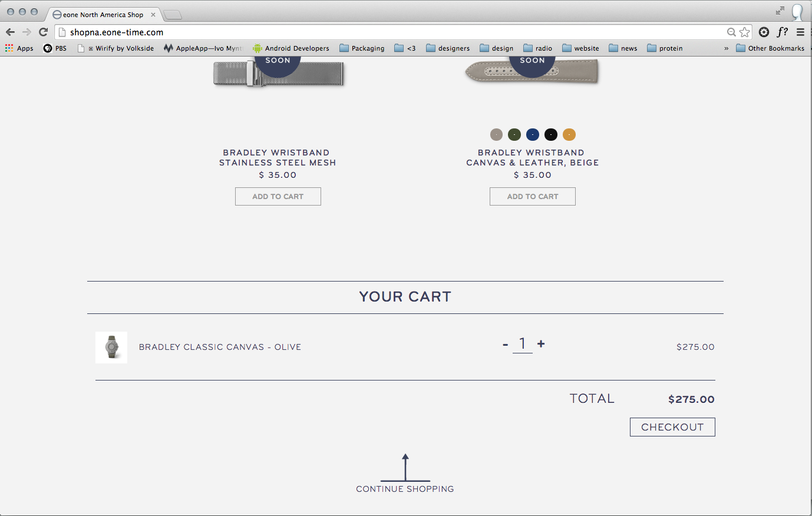Click the zoom magnifier icon in address bar
This screenshot has width=812, height=516.
(x=731, y=32)
